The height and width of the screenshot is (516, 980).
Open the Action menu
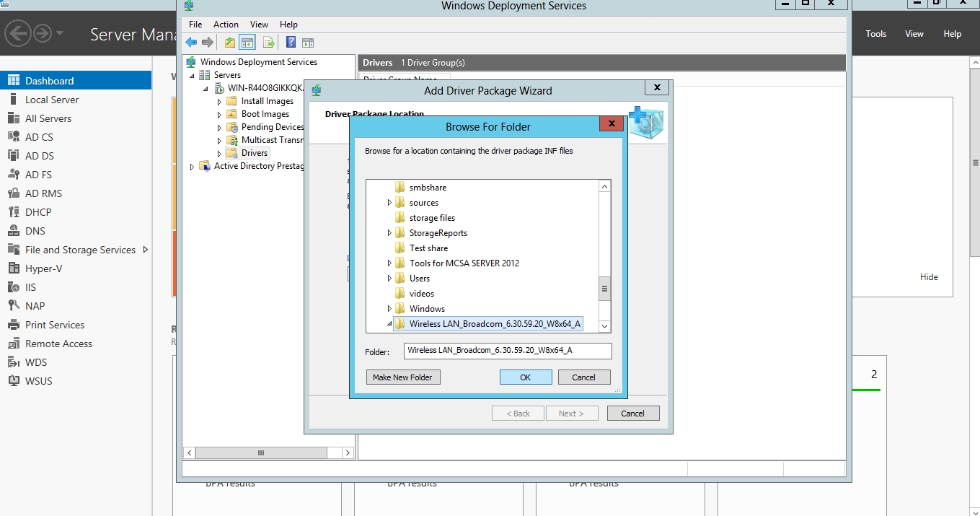(226, 25)
